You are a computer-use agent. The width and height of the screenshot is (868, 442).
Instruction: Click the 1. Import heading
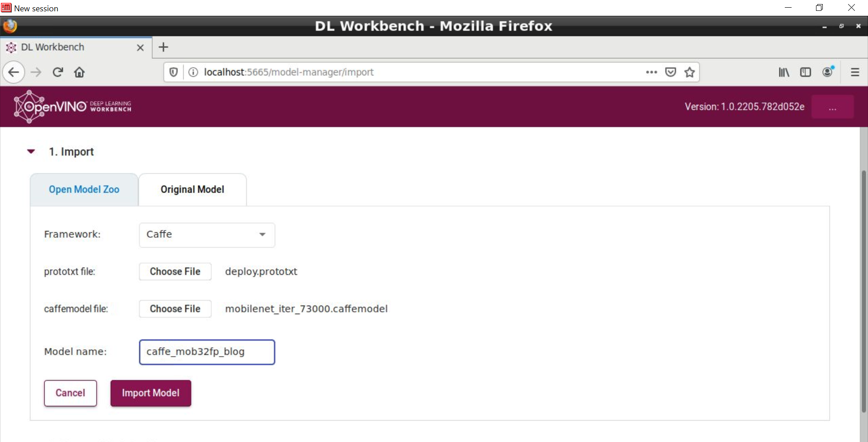tap(71, 152)
